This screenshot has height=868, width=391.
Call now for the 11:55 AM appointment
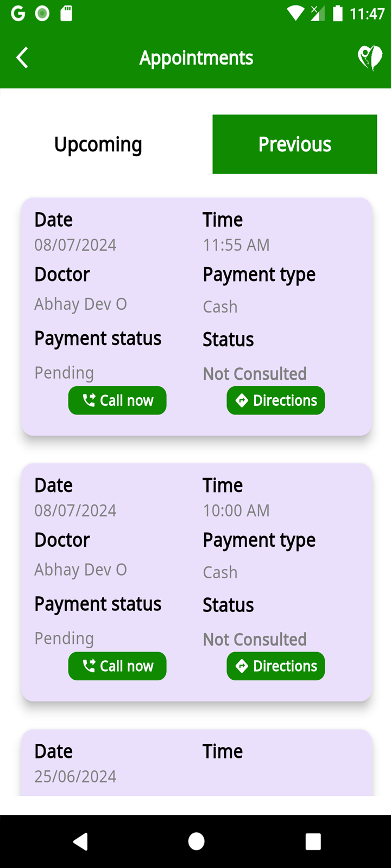[x=117, y=400]
